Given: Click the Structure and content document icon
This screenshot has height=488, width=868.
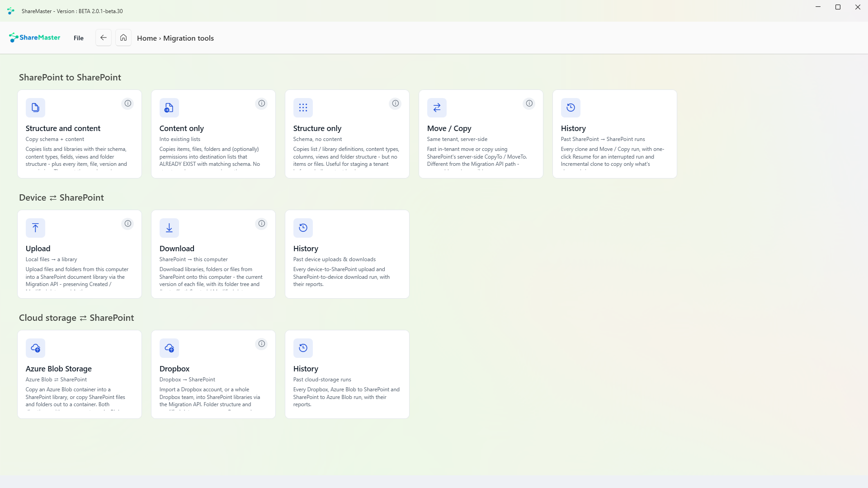Looking at the screenshot, I should click(35, 108).
